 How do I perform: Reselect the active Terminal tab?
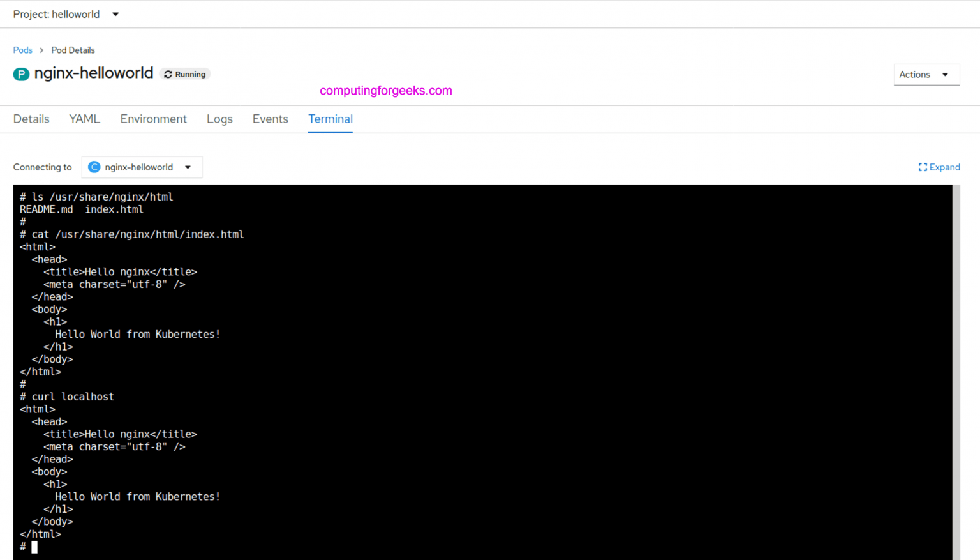[330, 119]
